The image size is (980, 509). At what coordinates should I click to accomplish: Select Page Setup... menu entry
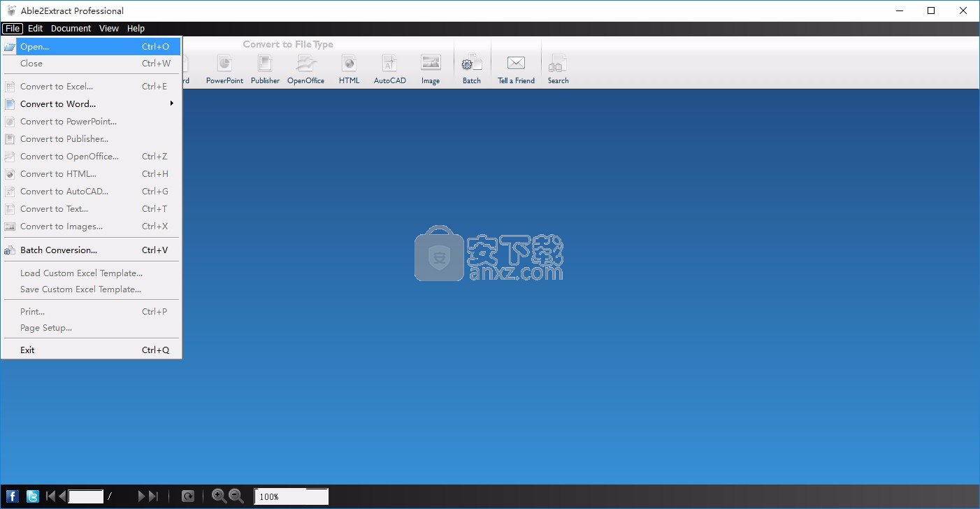tap(92, 328)
